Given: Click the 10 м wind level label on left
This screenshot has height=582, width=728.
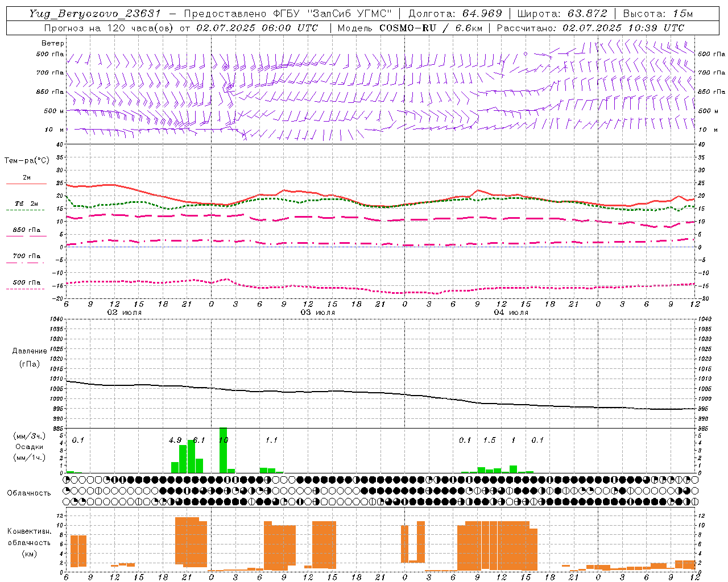Looking at the screenshot, I should [54, 130].
